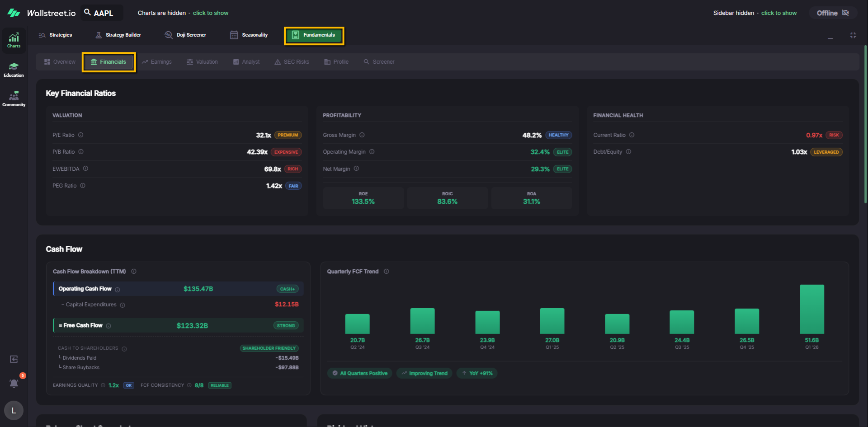The height and width of the screenshot is (427, 868).
Task: Show the hidden sidebar via click to show
Action: [778, 13]
